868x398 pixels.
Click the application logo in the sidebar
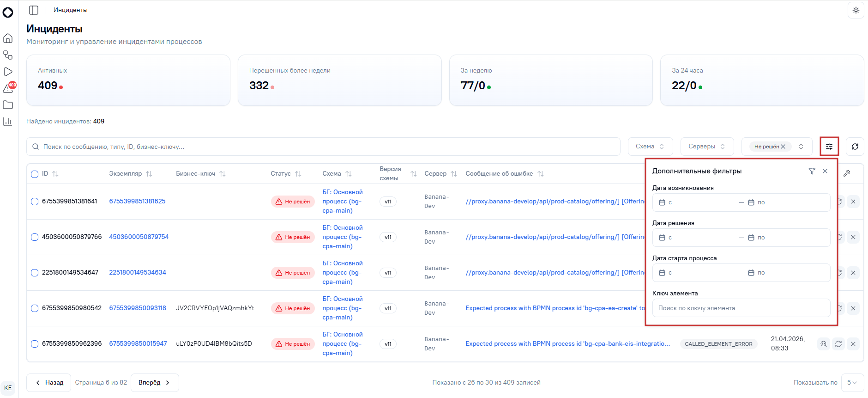(x=8, y=12)
